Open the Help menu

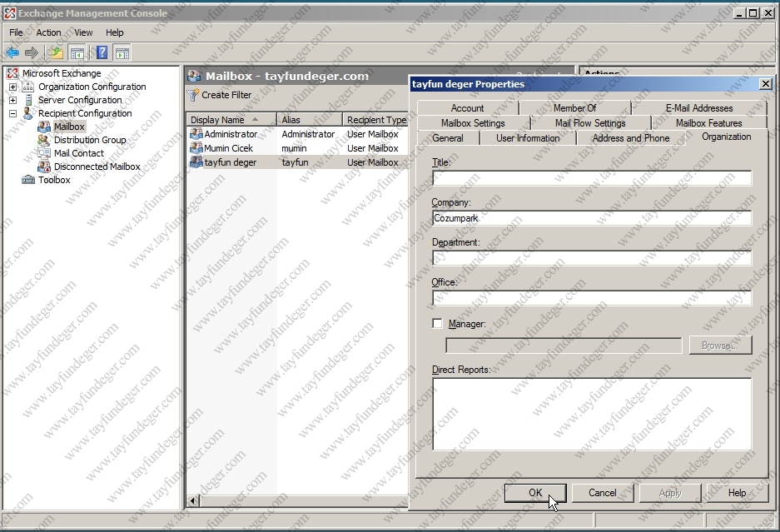click(x=114, y=32)
